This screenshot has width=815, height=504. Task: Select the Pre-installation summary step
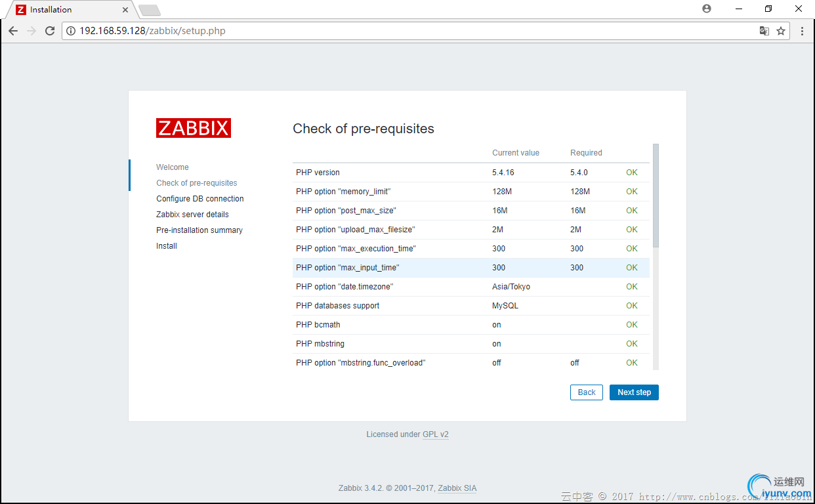click(199, 230)
